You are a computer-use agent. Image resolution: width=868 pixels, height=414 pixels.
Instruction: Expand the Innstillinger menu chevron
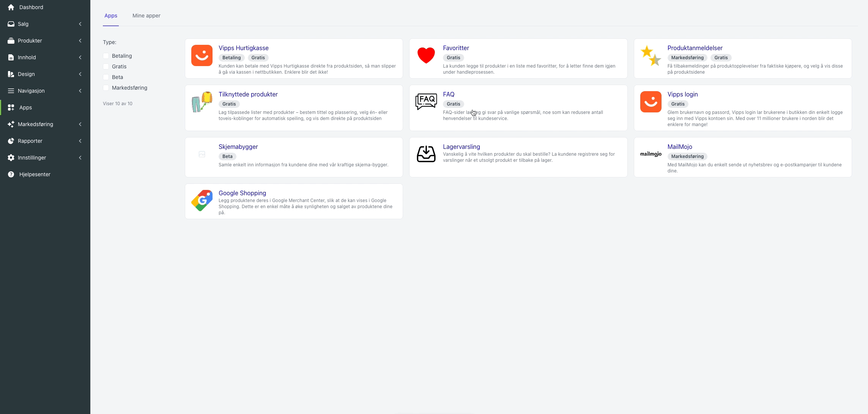[x=80, y=158]
